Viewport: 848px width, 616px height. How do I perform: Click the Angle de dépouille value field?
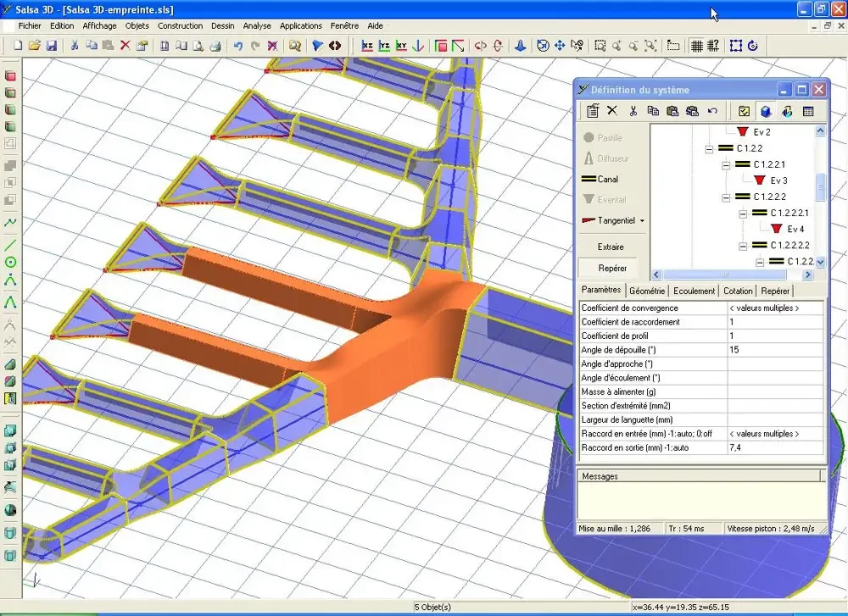pos(776,350)
